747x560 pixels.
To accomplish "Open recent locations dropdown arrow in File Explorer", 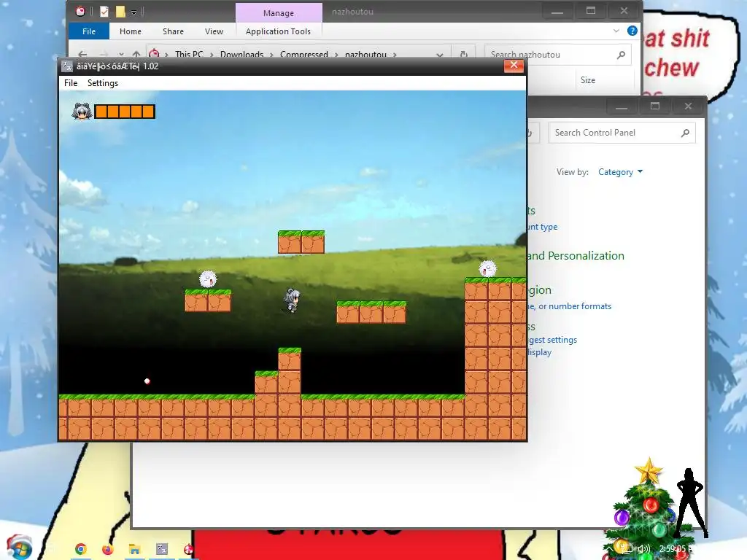I will 122,54.
